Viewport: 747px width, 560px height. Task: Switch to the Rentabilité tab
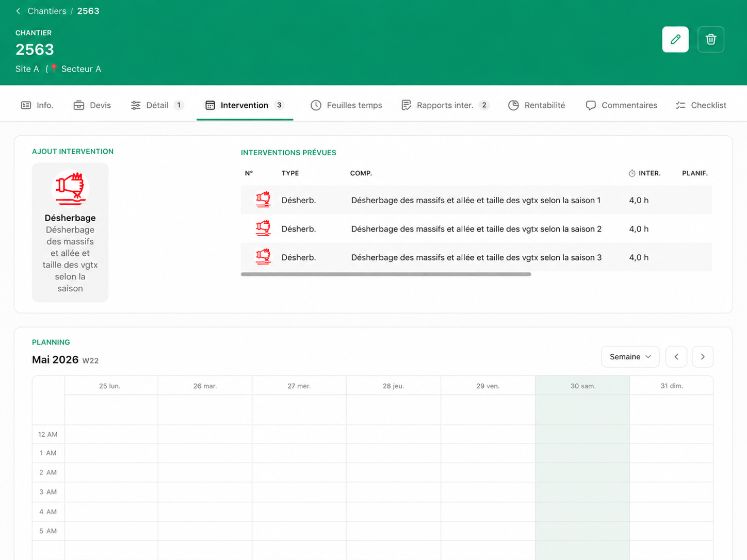537,105
